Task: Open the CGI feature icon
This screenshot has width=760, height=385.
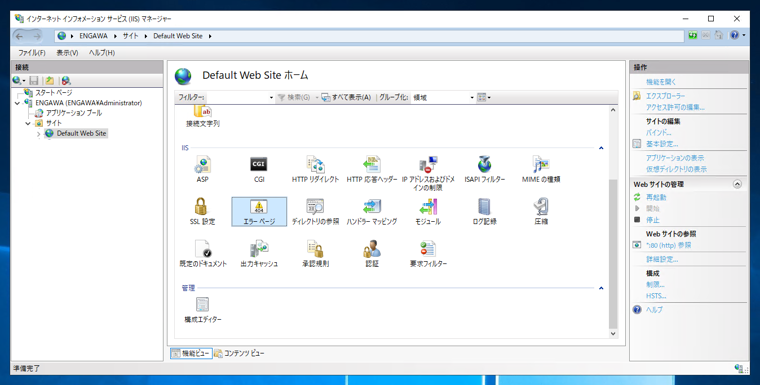Action: pyautogui.click(x=259, y=169)
